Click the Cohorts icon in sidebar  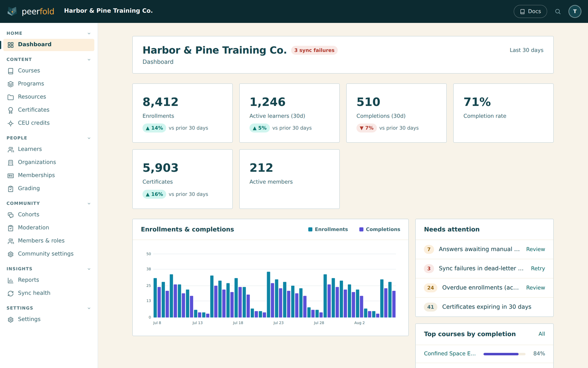click(11, 215)
